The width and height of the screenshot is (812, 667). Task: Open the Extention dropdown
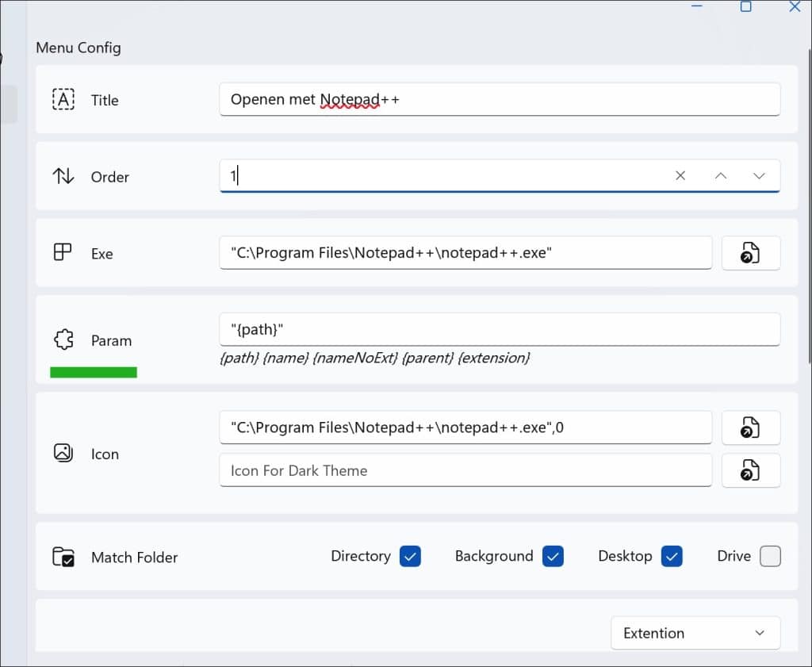pos(695,633)
